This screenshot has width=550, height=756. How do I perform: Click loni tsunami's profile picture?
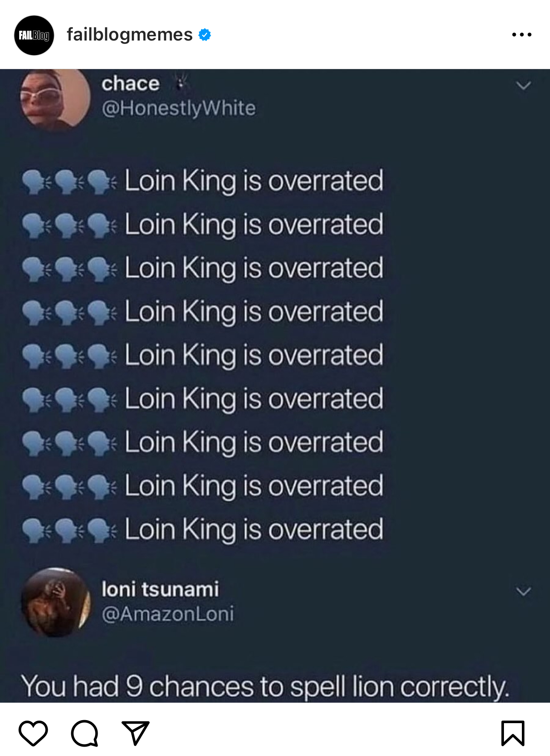click(55, 602)
